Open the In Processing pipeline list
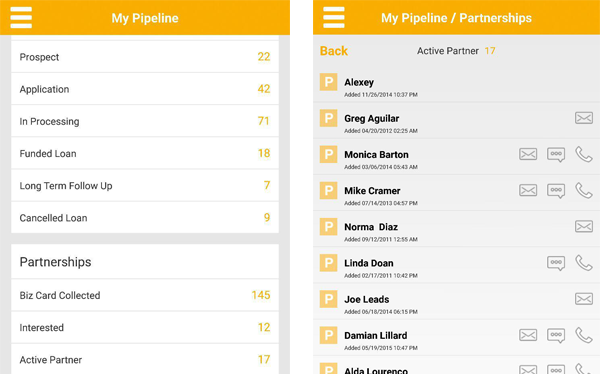 coord(145,121)
